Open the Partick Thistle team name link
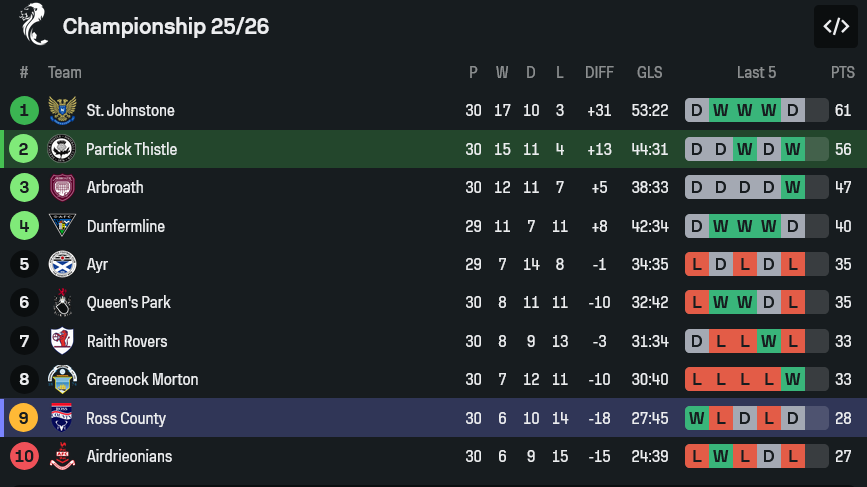 131,149
